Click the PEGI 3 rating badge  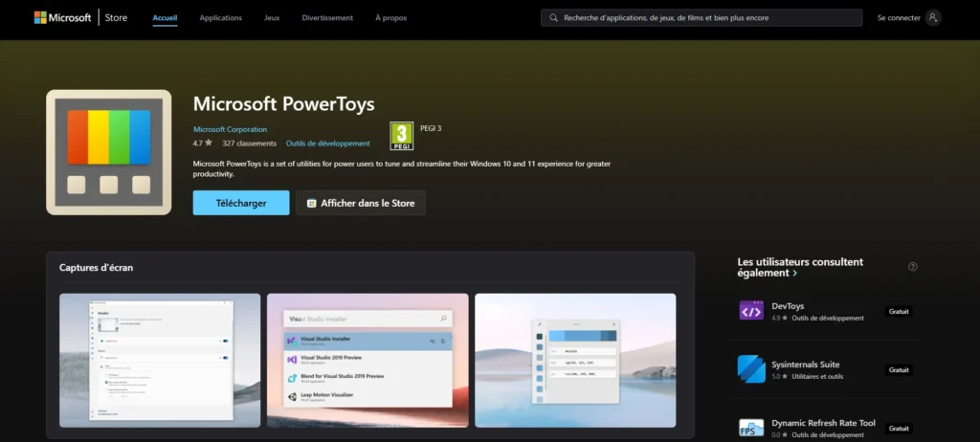tap(402, 136)
